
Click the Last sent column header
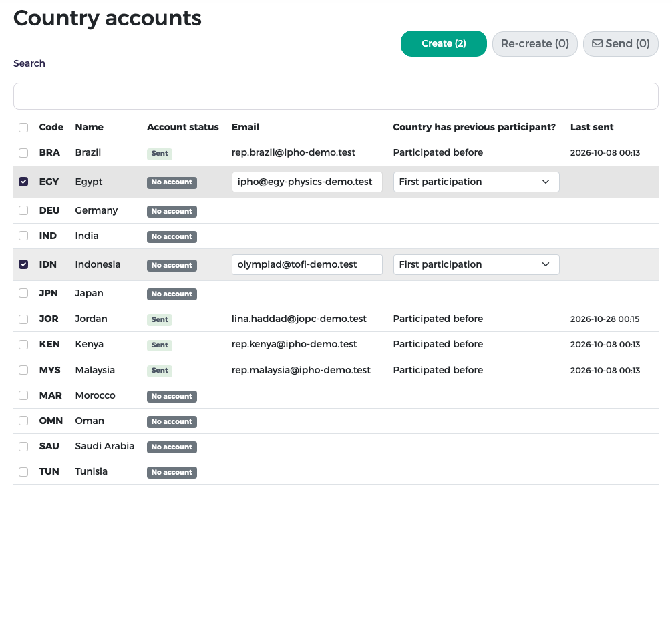tap(592, 127)
